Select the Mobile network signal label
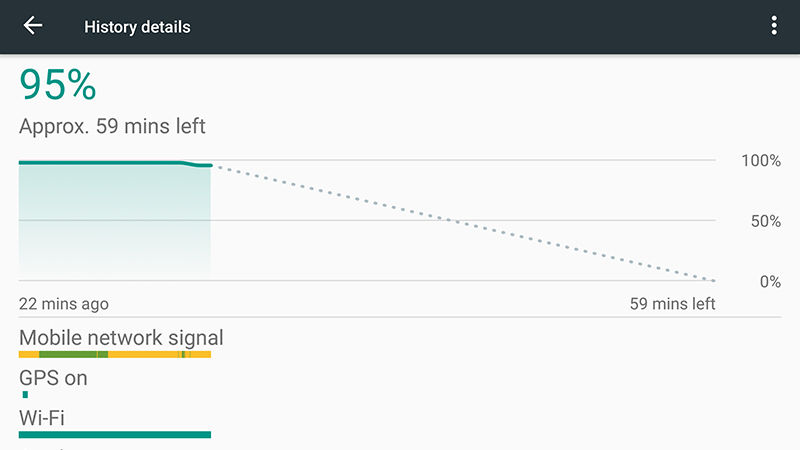This screenshot has height=450, width=800. tap(121, 338)
